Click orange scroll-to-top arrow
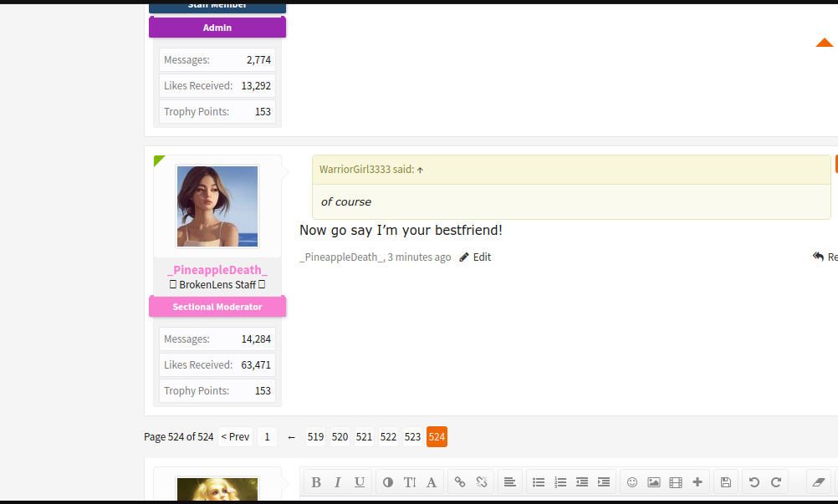This screenshot has width=838, height=504. 824,42
